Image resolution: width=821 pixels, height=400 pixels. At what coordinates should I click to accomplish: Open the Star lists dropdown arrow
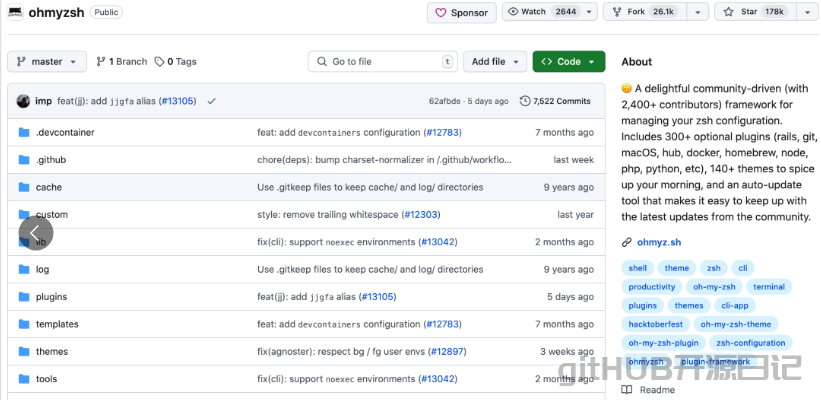coord(807,12)
